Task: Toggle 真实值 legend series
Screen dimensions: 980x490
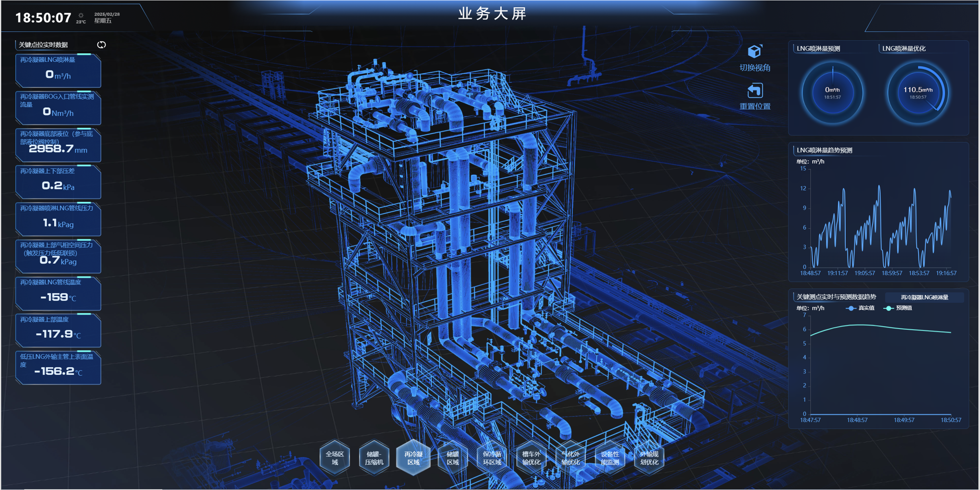Action: click(x=860, y=308)
